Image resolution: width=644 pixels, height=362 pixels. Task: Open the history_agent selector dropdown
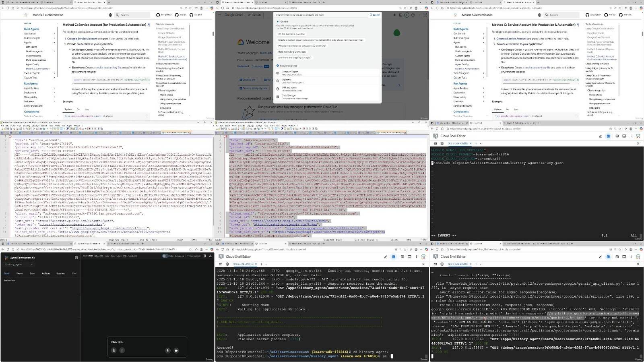click(x=19, y=265)
